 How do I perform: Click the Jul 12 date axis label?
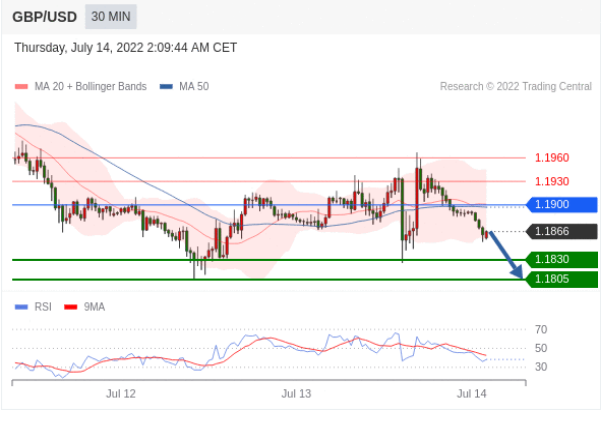pos(121,394)
